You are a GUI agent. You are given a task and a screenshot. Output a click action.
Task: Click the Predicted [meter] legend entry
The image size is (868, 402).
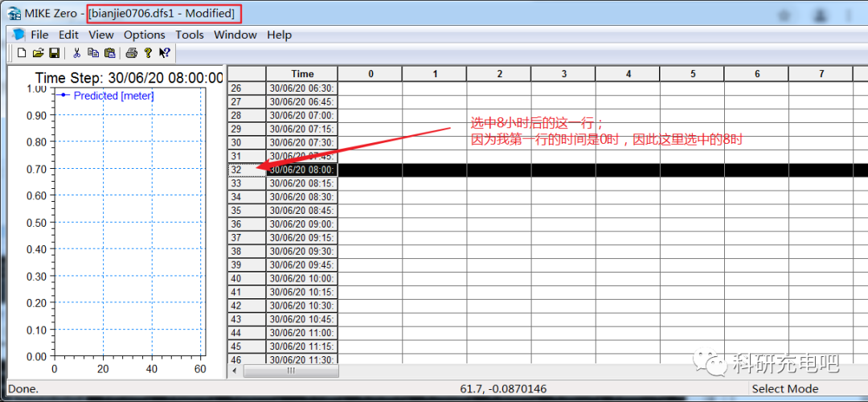point(105,95)
